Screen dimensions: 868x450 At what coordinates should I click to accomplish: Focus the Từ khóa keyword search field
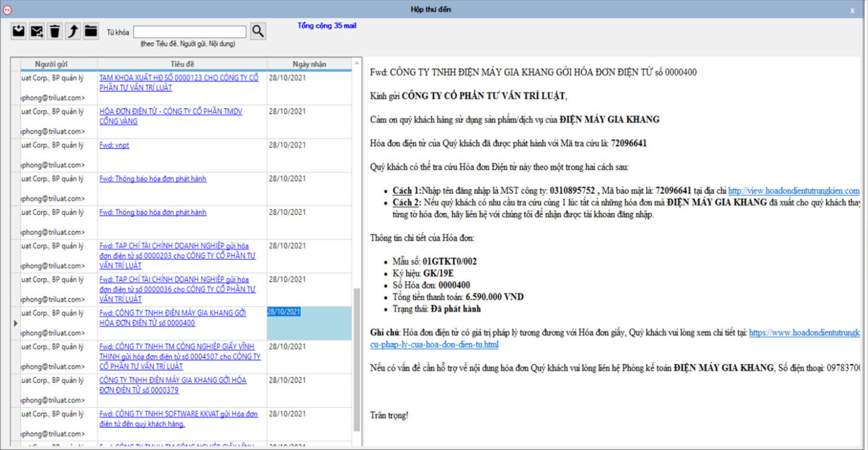190,32
